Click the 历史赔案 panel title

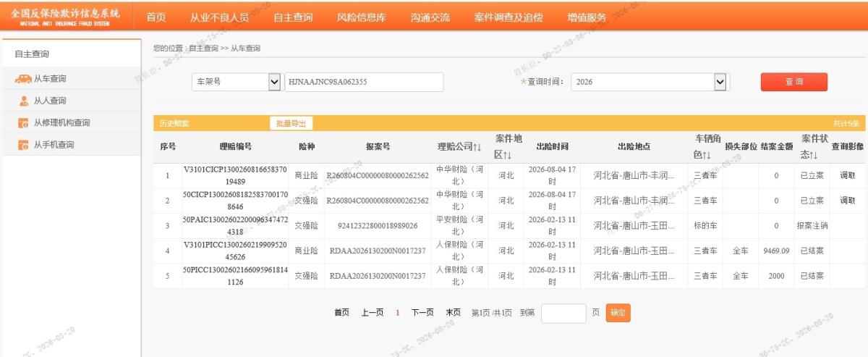pos(174,124)
